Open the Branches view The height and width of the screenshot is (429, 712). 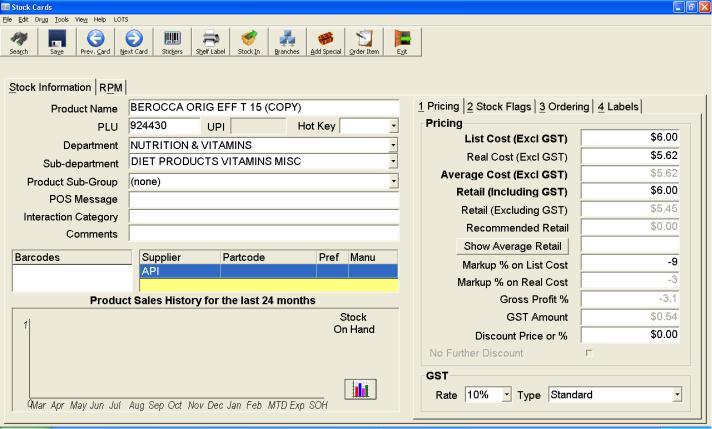click(287, 42)
